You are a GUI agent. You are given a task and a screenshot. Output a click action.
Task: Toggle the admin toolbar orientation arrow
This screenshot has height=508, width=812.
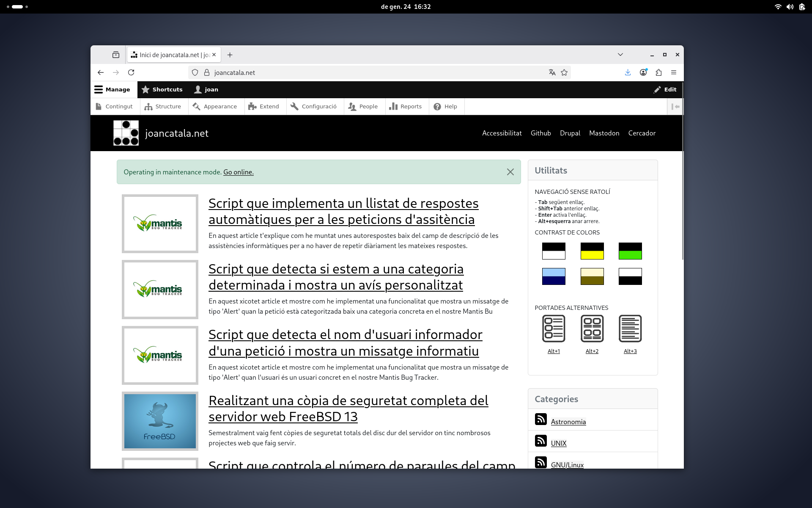pos(675,107)
